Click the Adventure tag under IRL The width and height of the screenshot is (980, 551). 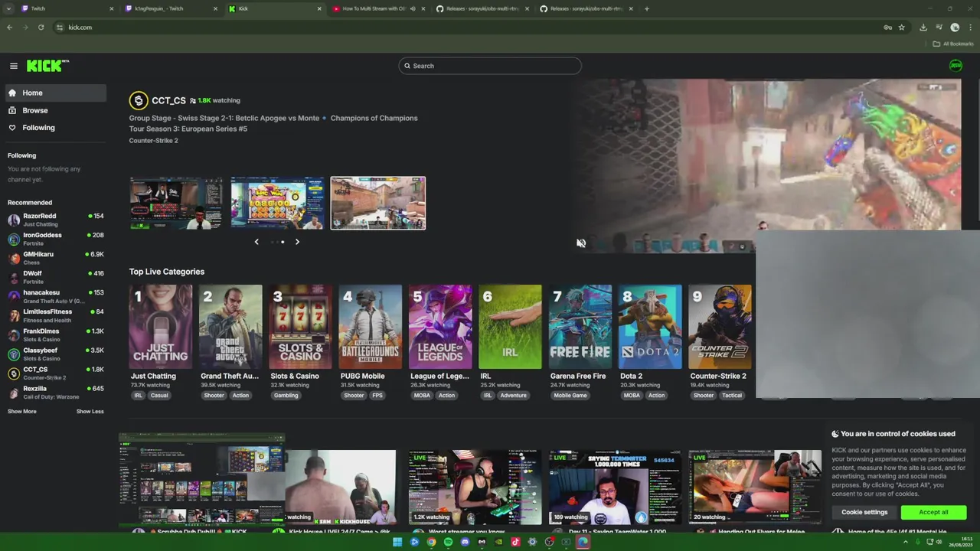click(x=514, y=396)
